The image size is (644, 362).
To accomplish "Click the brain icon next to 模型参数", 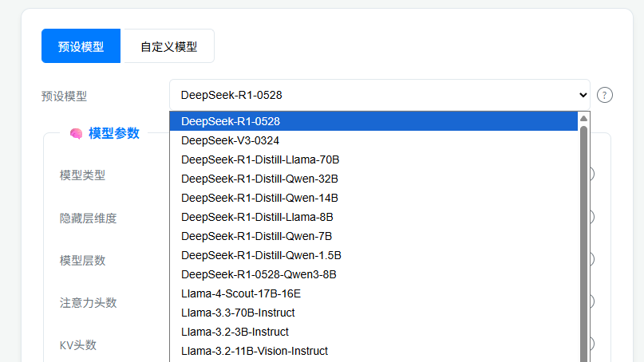I will tap(76, 134).
